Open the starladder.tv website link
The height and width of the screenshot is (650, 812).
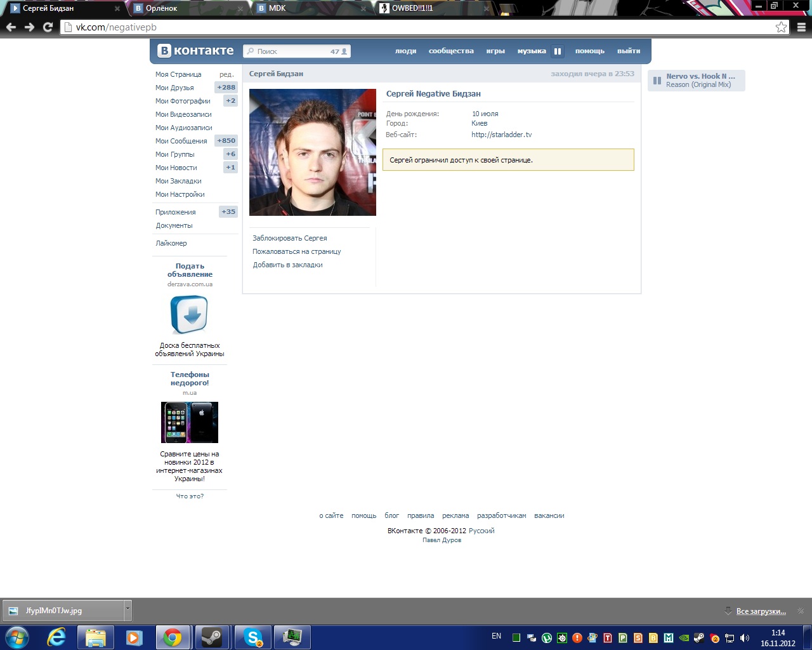[501, 135]
